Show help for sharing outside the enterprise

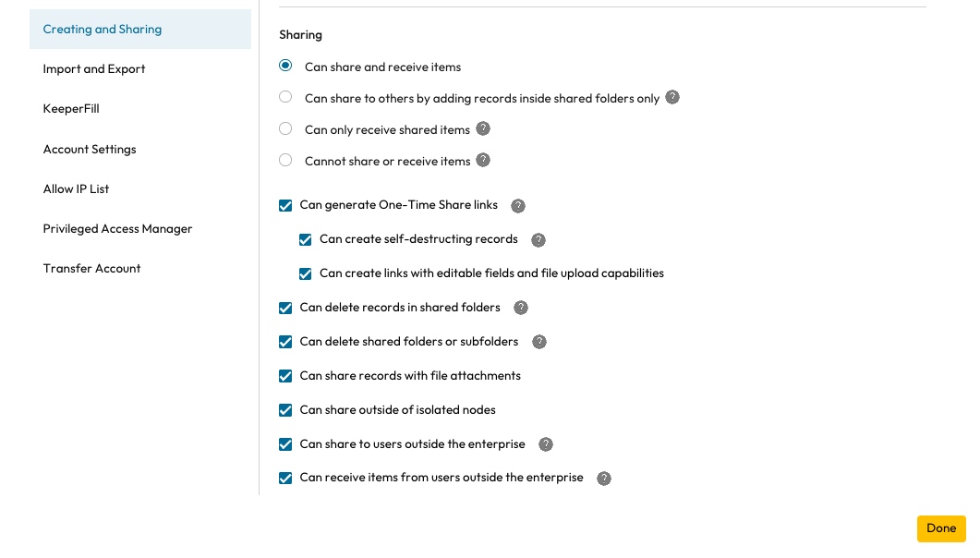click(546, 444)
